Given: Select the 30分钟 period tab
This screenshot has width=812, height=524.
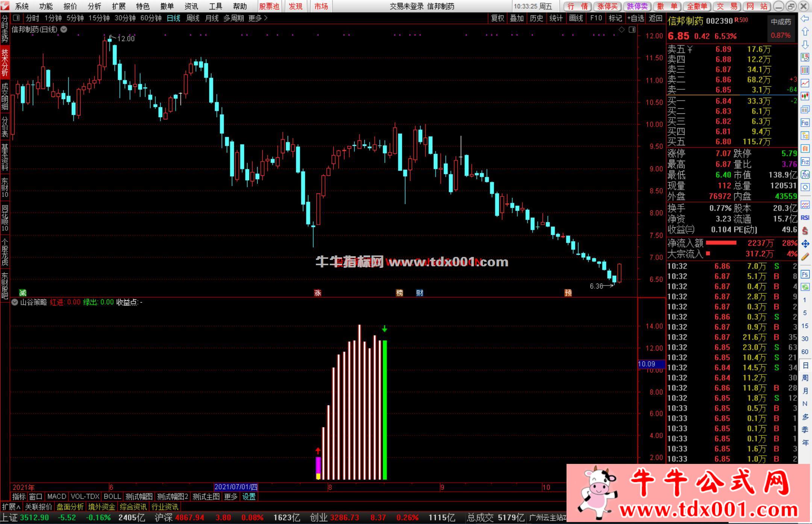Looking at the screenshot, I should (125, 18).
